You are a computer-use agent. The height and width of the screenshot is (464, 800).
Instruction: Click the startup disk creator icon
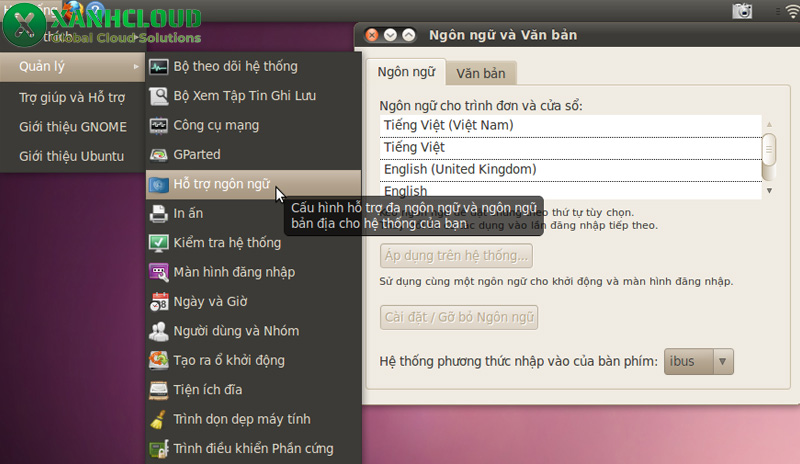[158, 360]
